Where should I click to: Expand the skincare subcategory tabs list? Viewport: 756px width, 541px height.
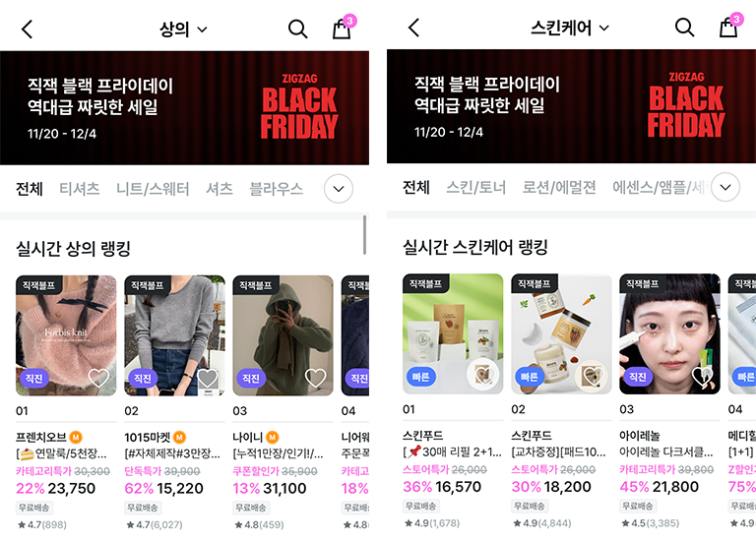coord(725,187)
